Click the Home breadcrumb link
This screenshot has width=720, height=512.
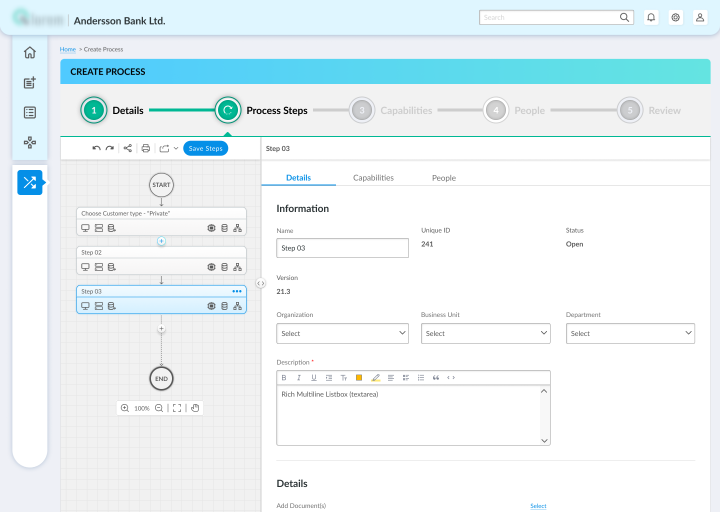coord(67,49)
